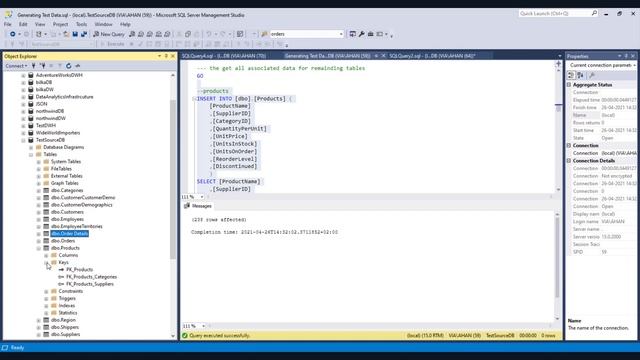
Task: Switch to the SQLQuery2.sql tab
Action: 432,56
